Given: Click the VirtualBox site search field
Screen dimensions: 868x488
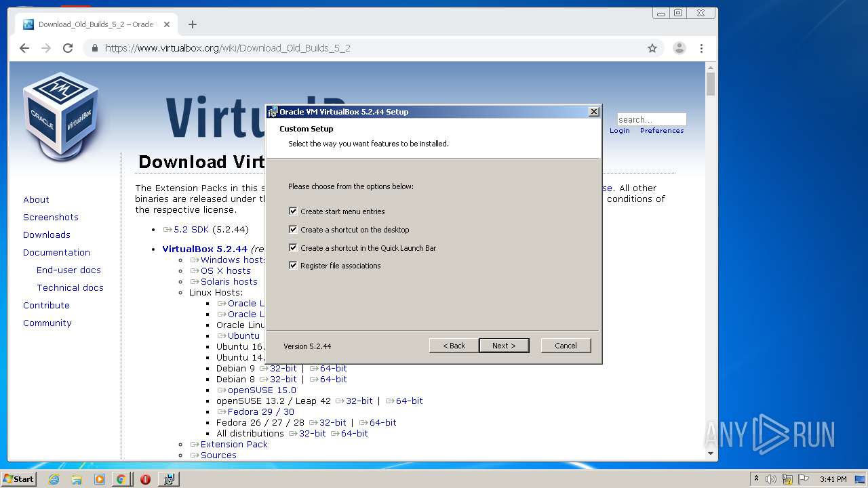Looking at the screenshot, I should pyautogui.click(x=651, y=119).
